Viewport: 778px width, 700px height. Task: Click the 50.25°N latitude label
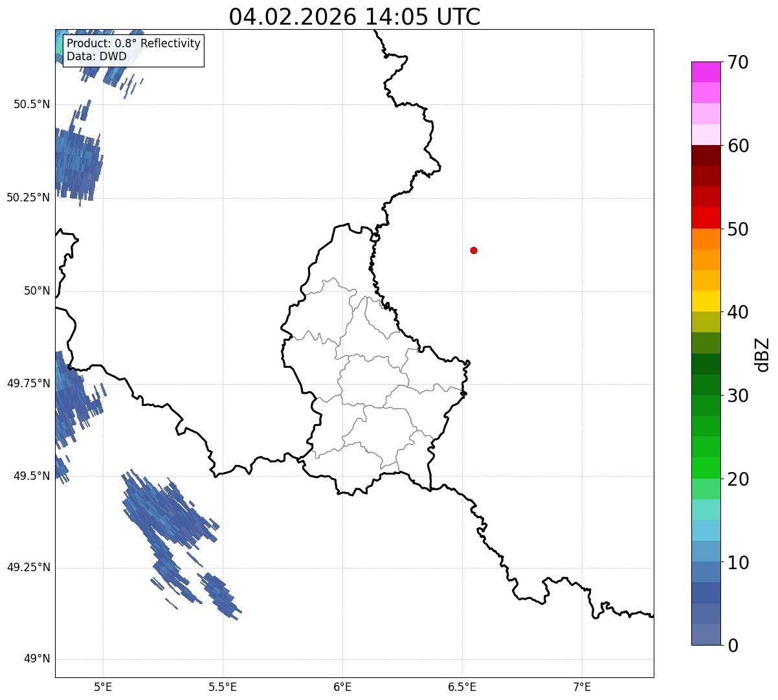pos(28,198)
